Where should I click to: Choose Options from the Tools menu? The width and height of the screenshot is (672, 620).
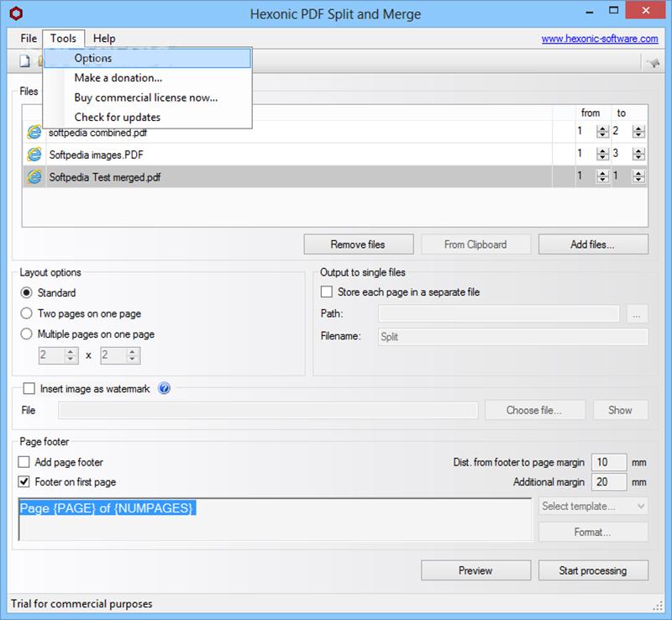pyautogui.click(x=92, y=58)
